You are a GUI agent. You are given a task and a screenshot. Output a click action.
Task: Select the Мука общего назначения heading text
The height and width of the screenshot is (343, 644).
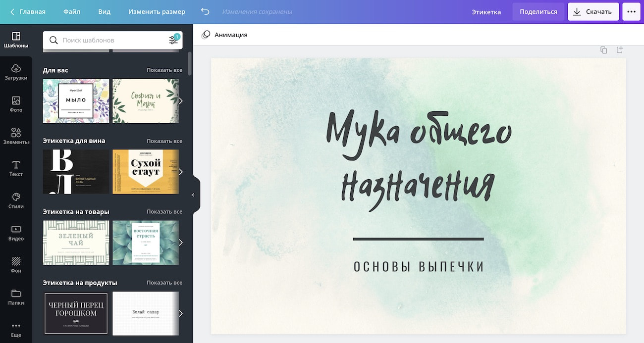coord(419,161)
